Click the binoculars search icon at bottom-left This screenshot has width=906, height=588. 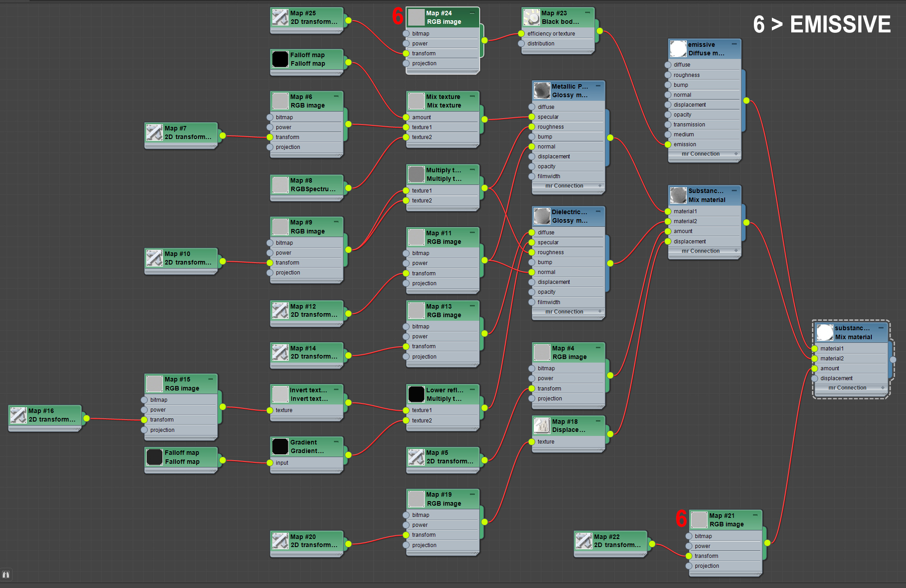(x=6, y=575)
